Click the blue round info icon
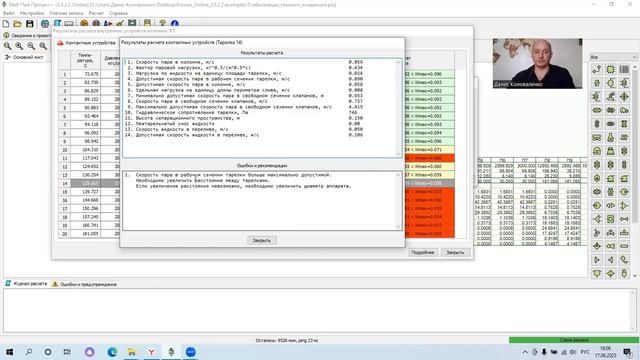640x360 pixels. click(175, 24)
